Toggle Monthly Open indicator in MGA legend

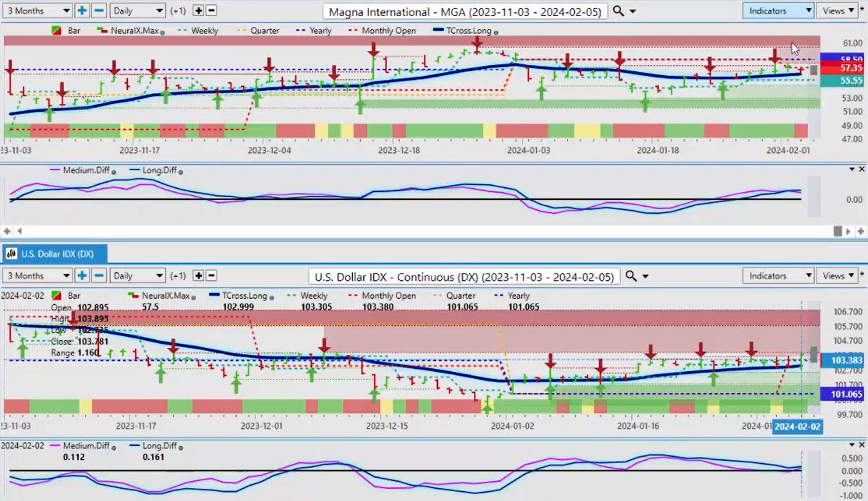point(382,31)
